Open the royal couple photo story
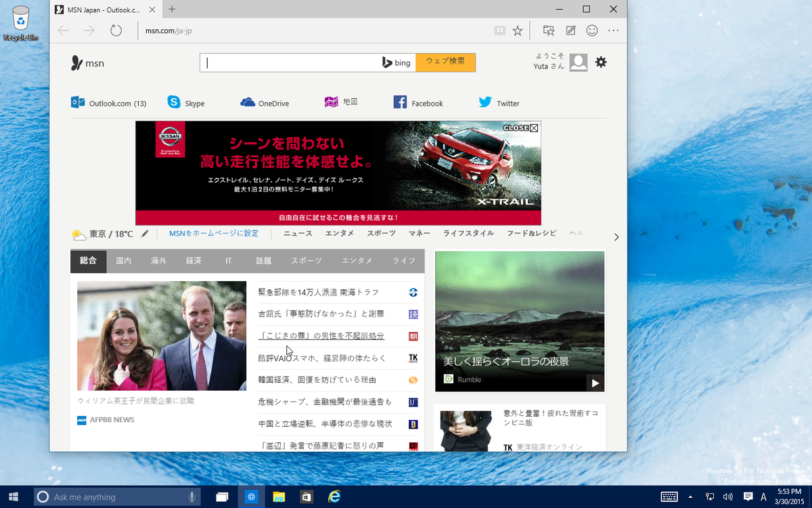The width and height of the screenshot is (812, 508). (162, 335)
